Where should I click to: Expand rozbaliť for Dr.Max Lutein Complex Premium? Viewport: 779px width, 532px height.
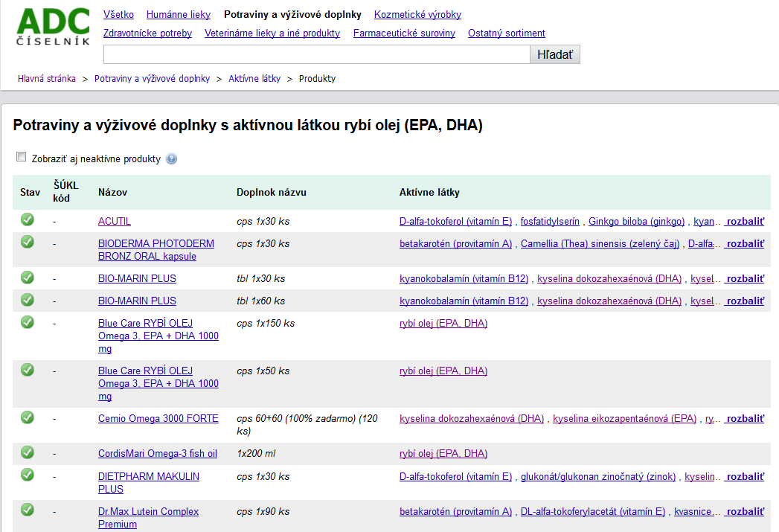point(744,512)
